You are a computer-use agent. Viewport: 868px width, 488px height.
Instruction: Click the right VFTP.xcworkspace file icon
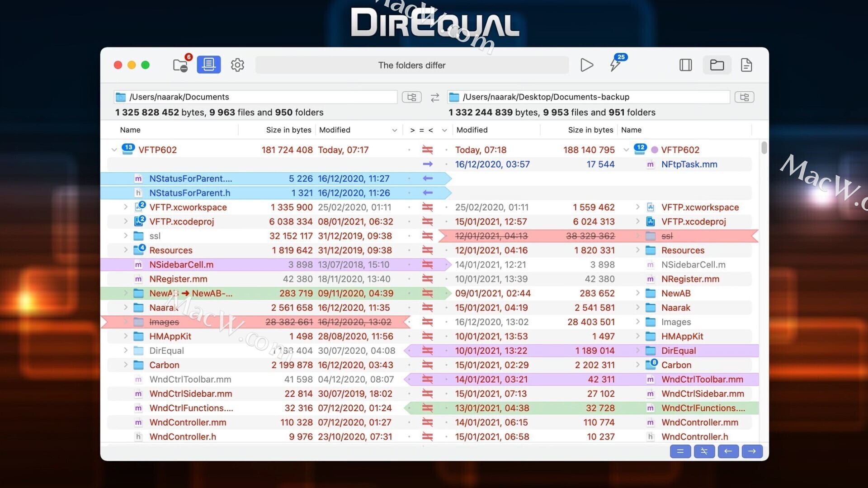pos(651,207)
